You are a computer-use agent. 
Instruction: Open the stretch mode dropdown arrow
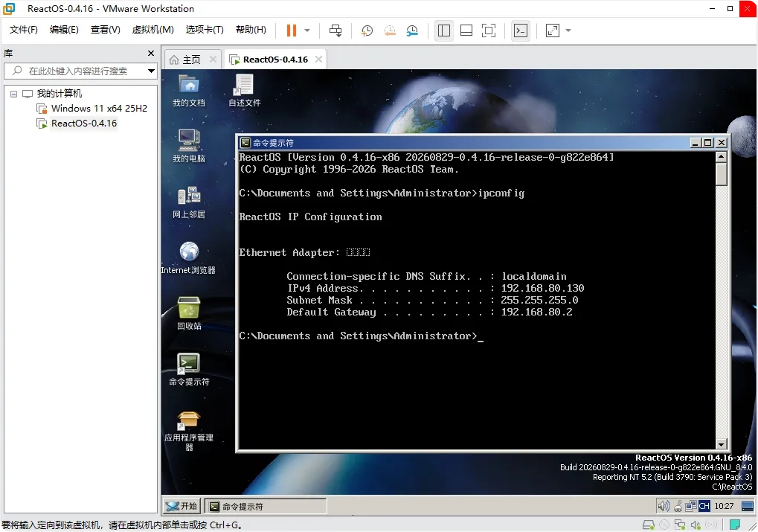pyautogui.click(x=568, y=31)
